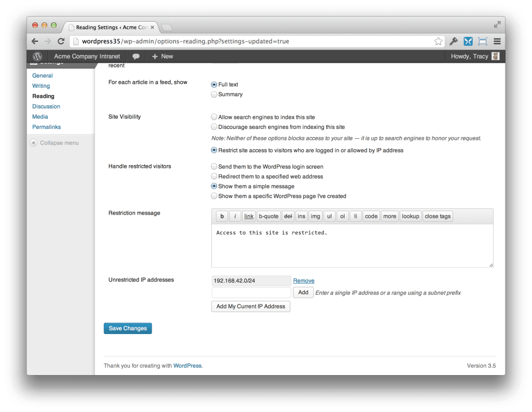Click the Save Changes button
The image size is (532, 412).
[127, 328]
